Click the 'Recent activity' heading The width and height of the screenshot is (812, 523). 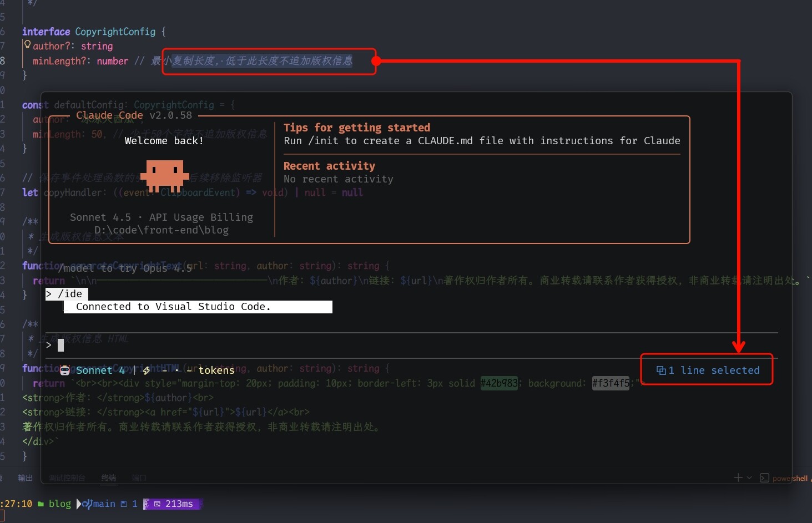pyautogui.click(x=329, y=166)
